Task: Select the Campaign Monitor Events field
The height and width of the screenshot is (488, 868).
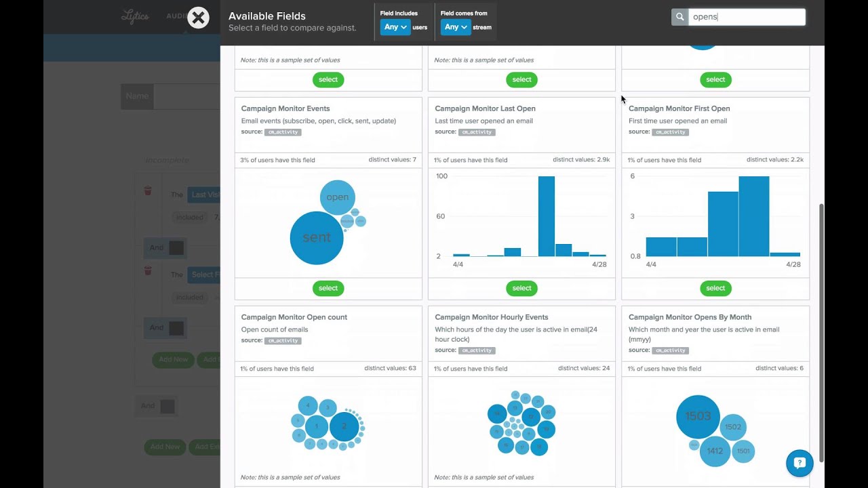Action: pos(328,288)
